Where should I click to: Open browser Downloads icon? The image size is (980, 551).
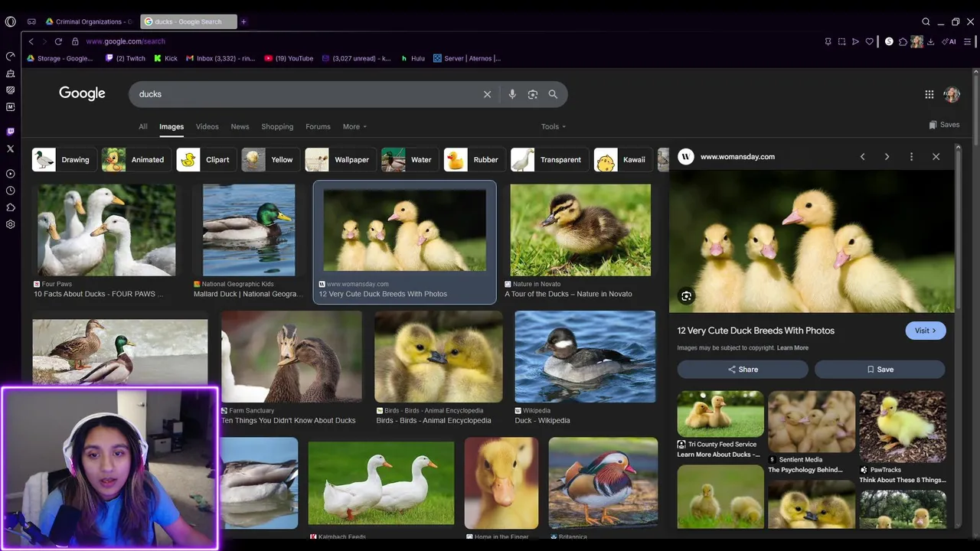point(930,41)
